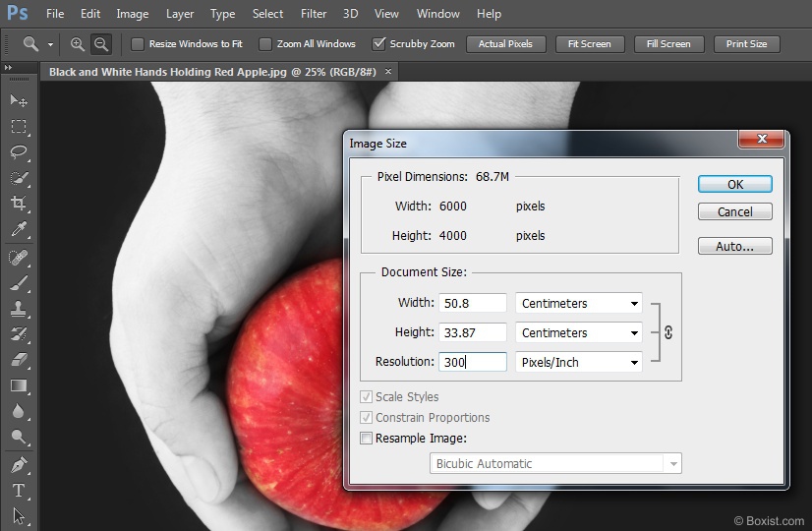Open the Help menu
Viewport: 812px width, 531px height.
coord(489,14)
